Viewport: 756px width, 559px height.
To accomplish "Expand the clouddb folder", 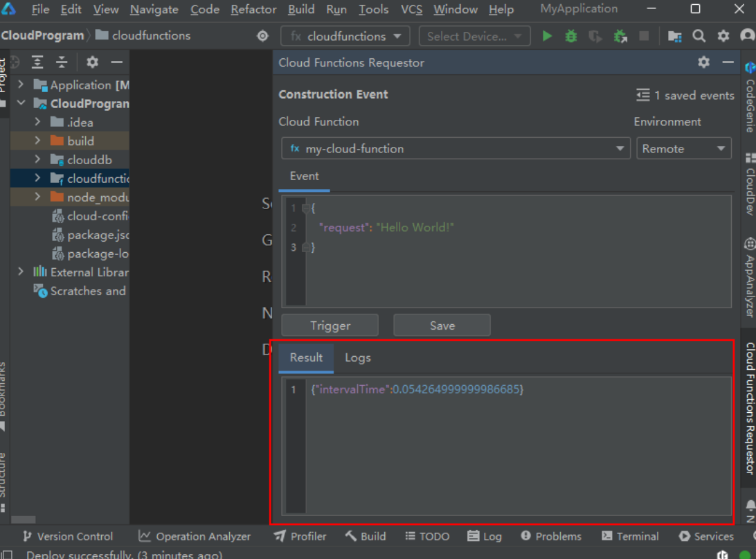I will [x=37, y=159].
